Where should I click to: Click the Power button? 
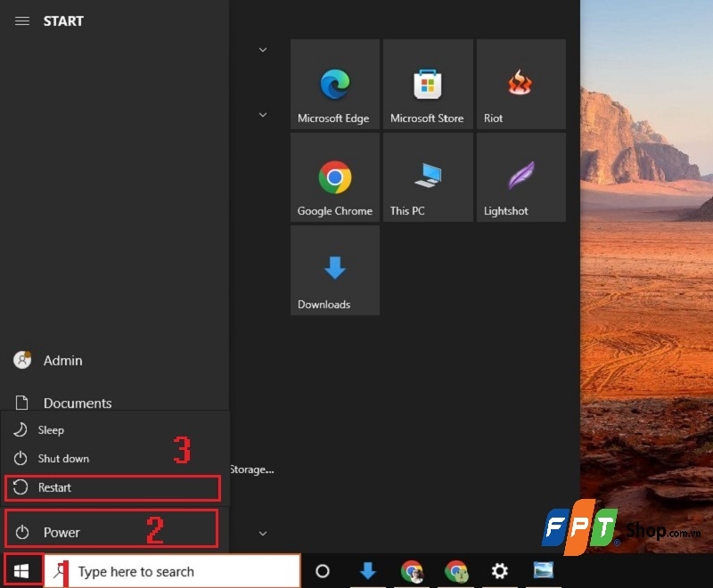tap(61, 532)
